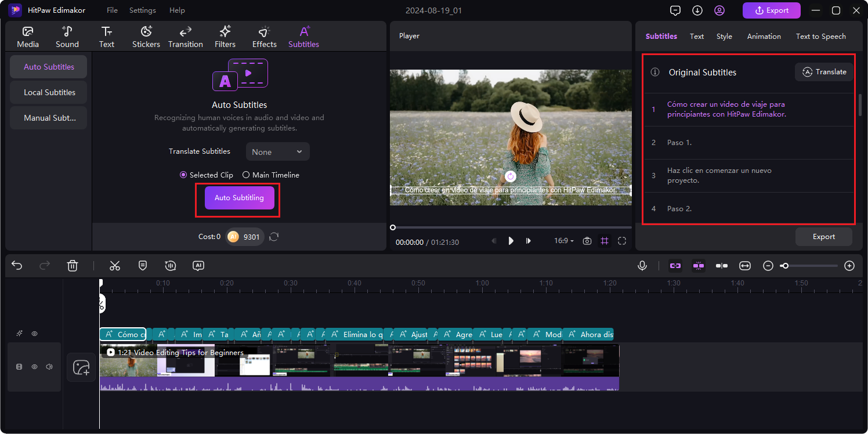Click the AI subtitle icon in timeline toolbar
868x434 pixels.
[198, 266]
